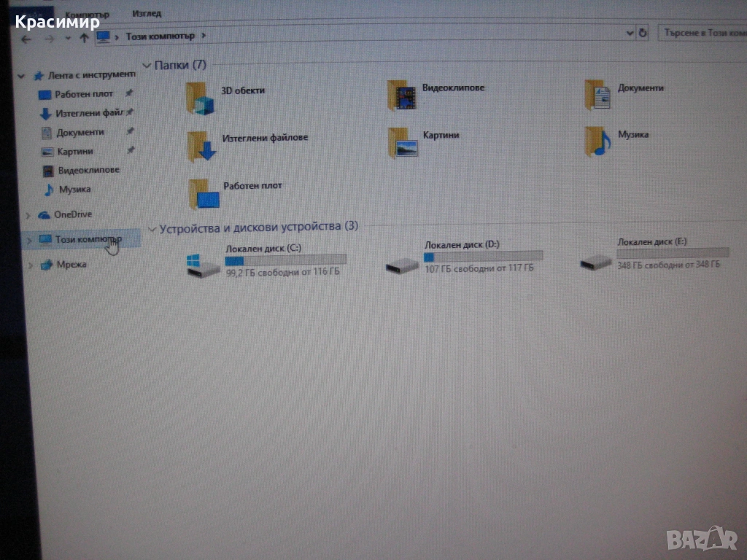Image resolution: width=747 pixels, height=560 pixels.
Task: Click the quick access star icon in sidebar
Action: [x=39, y=76]
